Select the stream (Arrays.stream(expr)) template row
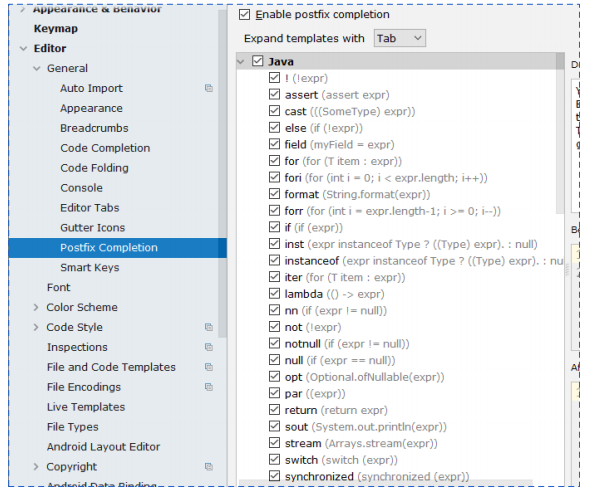 (x=361, y=443)
